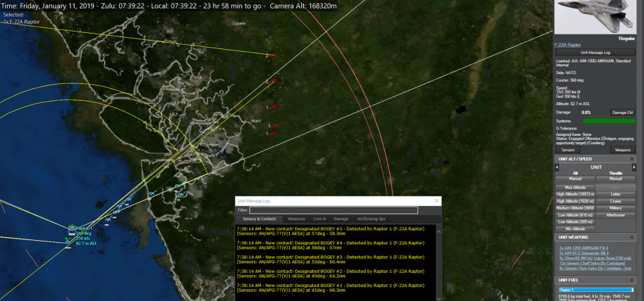Viewport: 644px width, 301px height.
Task: Select Min Altitude preset
Action: click(575, 229)
